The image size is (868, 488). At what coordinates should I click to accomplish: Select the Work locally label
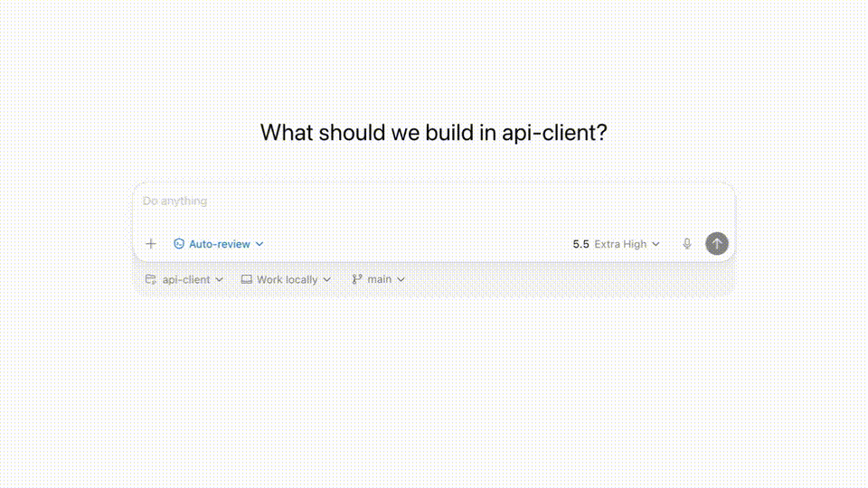[288, 279]
